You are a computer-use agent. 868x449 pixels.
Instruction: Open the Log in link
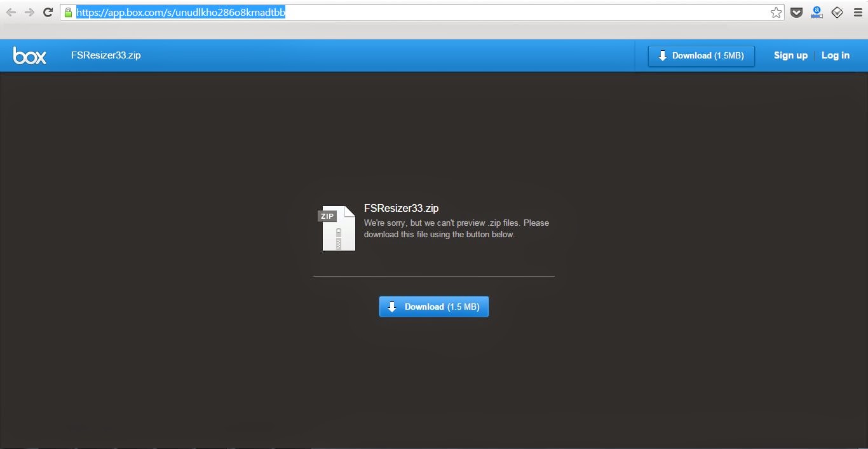pyautogui.click(x=835, y=55)
